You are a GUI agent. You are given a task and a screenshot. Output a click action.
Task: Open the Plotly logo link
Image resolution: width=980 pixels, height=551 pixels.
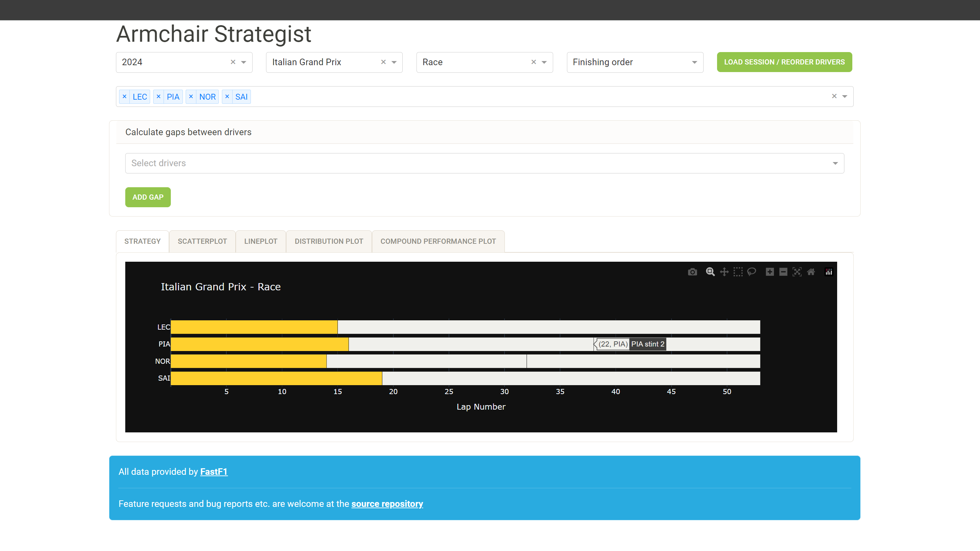(x=829, y=271)
